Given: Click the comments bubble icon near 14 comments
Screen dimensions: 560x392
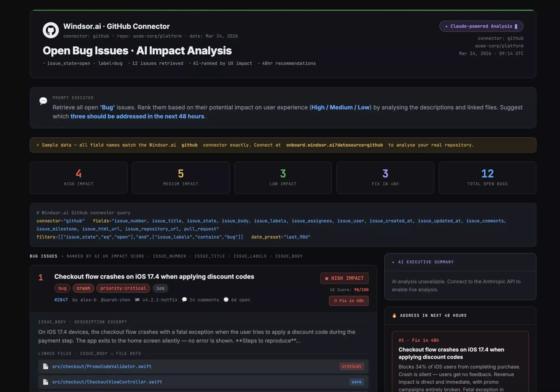Looking at the screenshot, I should (184, 300).
